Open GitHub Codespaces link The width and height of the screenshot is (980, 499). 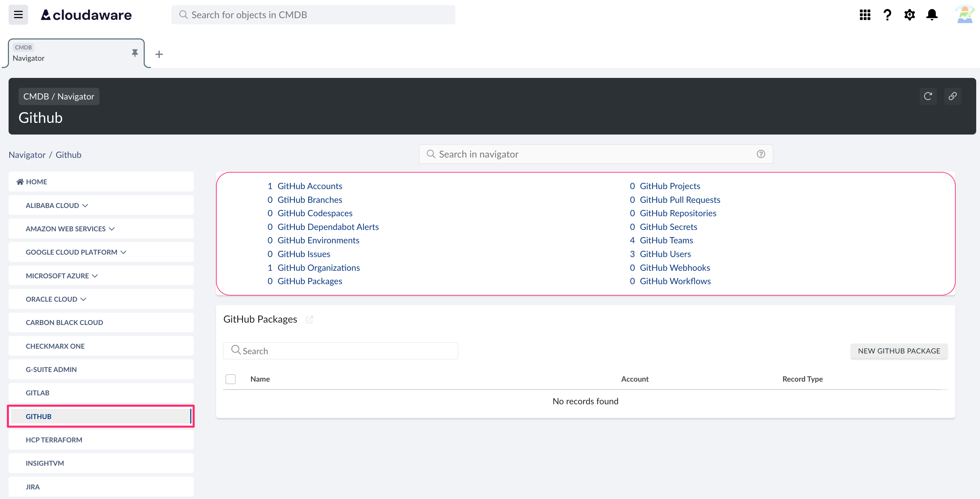tap(315, 213)
